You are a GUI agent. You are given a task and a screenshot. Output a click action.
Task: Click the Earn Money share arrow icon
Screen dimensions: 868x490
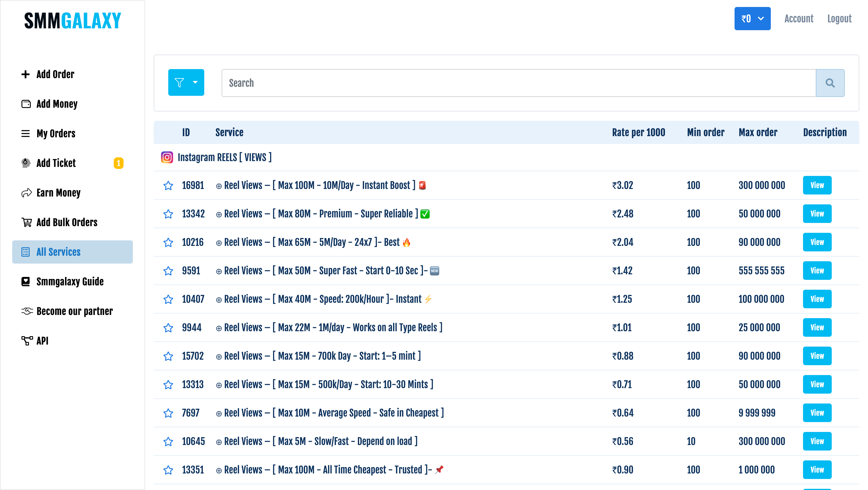(26, 193)
